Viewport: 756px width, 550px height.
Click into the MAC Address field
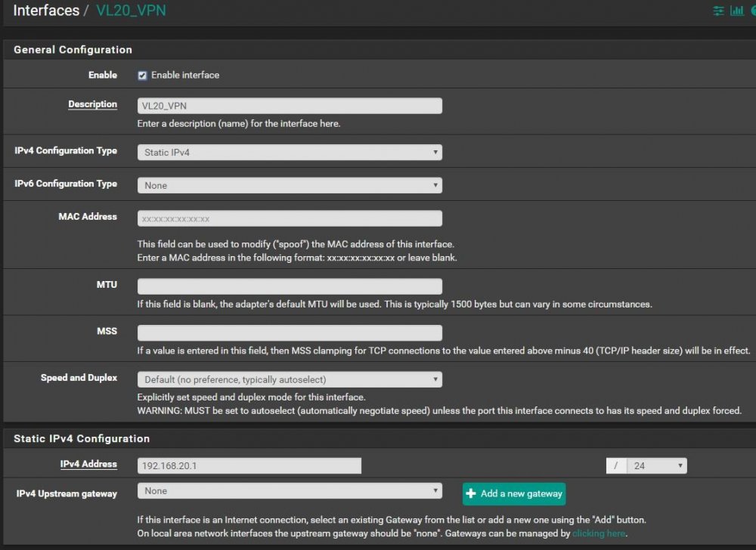[x=290, y=218]
